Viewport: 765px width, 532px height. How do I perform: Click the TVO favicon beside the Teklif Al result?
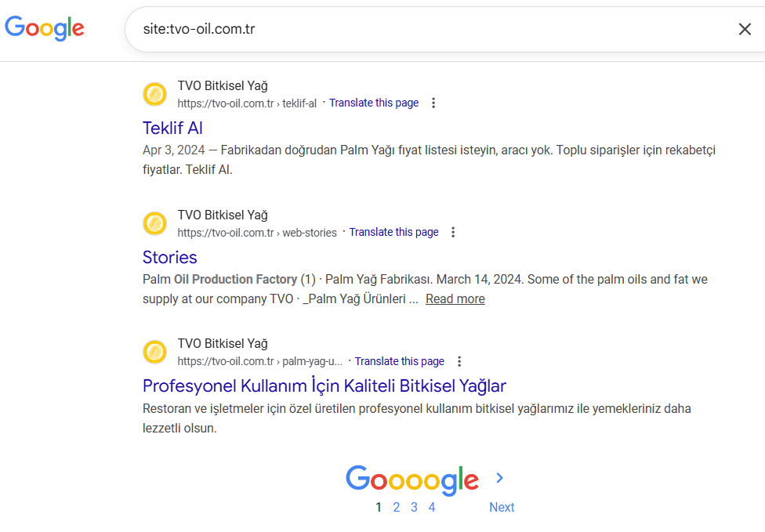155,95
